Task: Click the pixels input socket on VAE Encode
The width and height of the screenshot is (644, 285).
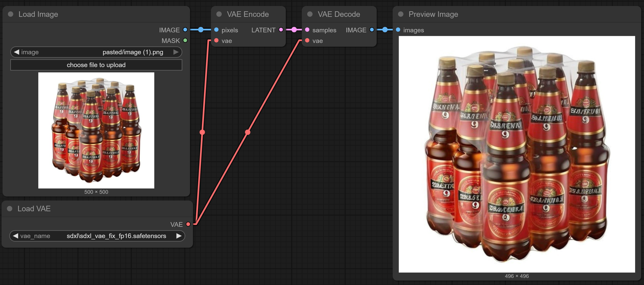Action: coord(217,30)
